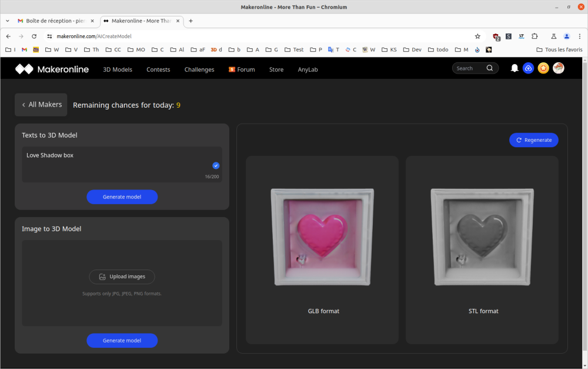Click the GLB format label

pyautogui.click(x=323, y=311)
